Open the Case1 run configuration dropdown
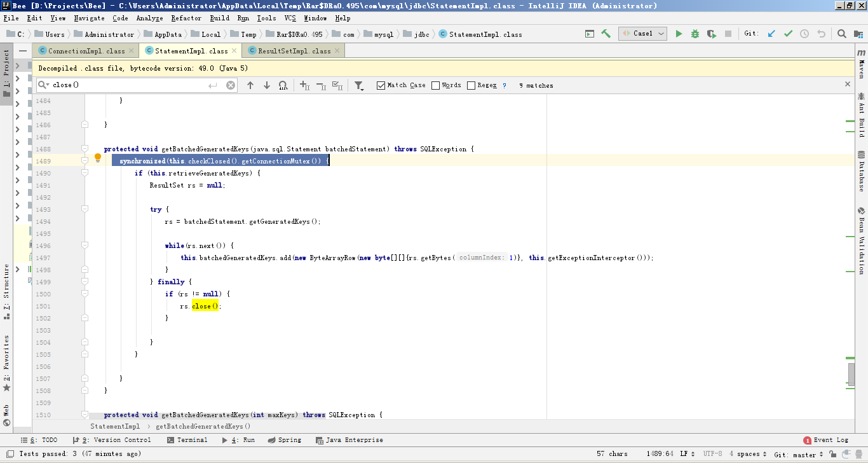The height and width of the screenshot is (463, 868). [x=642, y=34]
